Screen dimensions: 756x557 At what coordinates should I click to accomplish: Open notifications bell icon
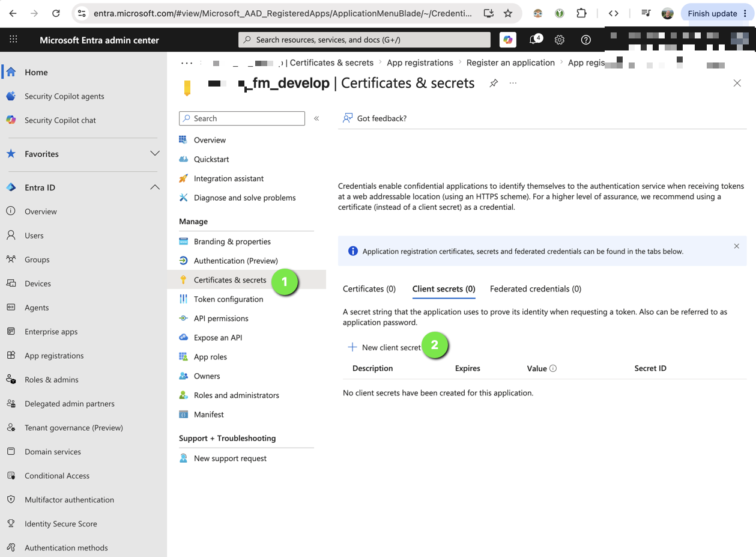pyautogui.click(x=534, y=40)
